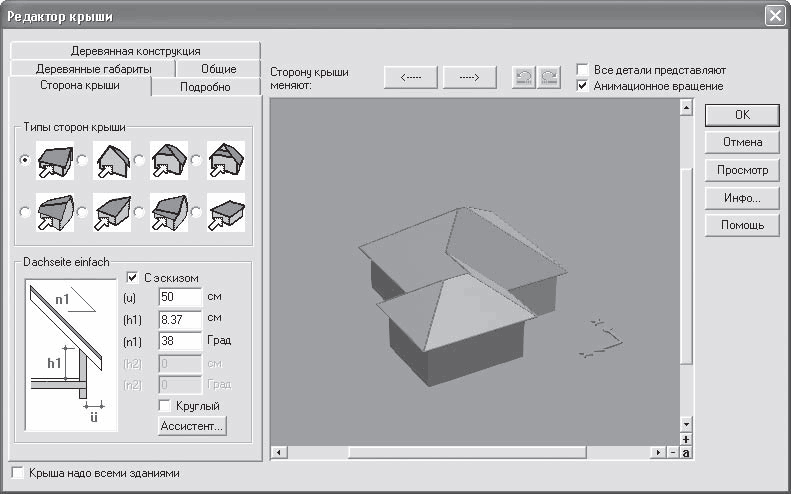Click the (h1) field with 8.37
This screenshot has height=494, width=791.
pos(180,319)
